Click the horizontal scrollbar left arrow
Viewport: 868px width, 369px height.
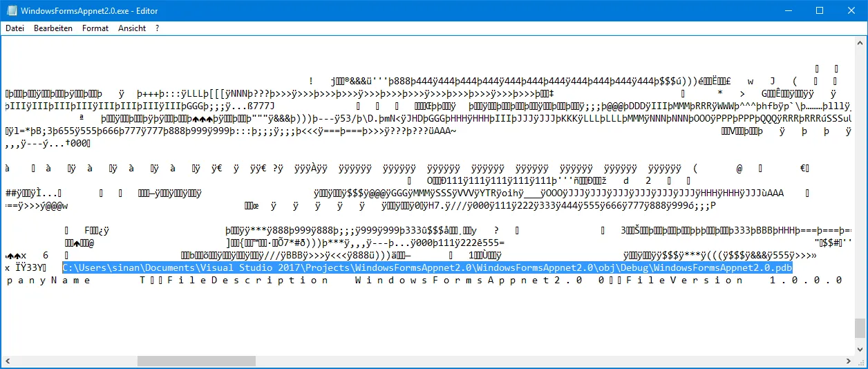point(8,361)
